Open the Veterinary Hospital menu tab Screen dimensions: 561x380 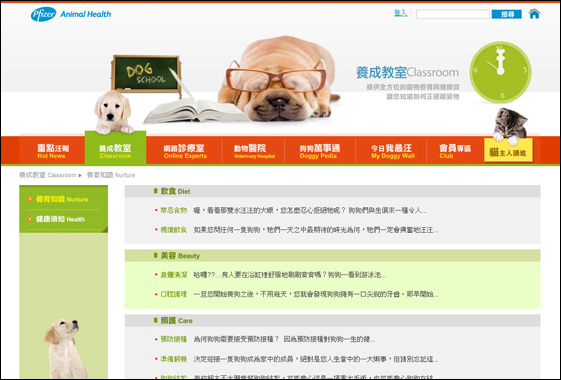pyautogui.click(x=254, y=151)
